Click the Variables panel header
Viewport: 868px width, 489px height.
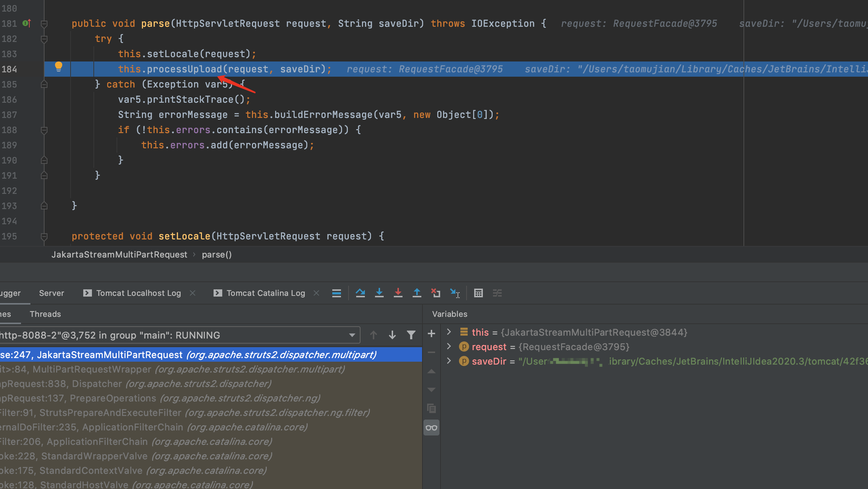pos(450,314)
